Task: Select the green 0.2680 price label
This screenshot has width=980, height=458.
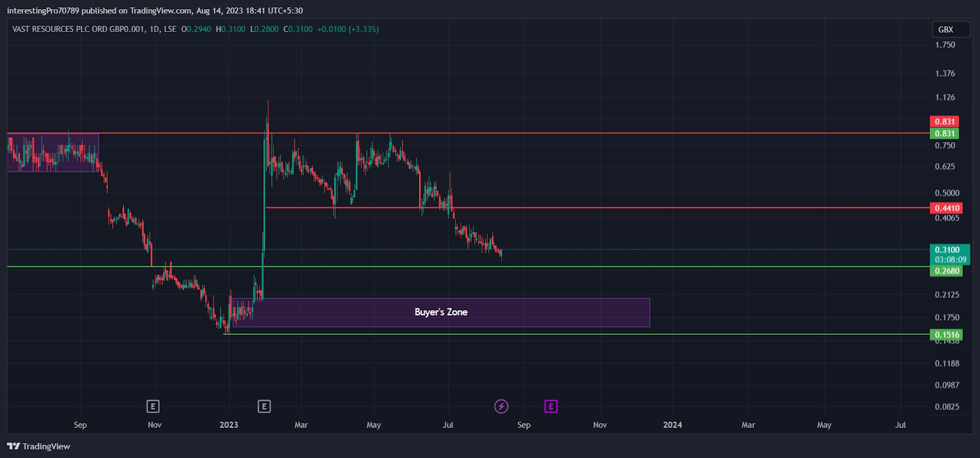Action: 946,271
